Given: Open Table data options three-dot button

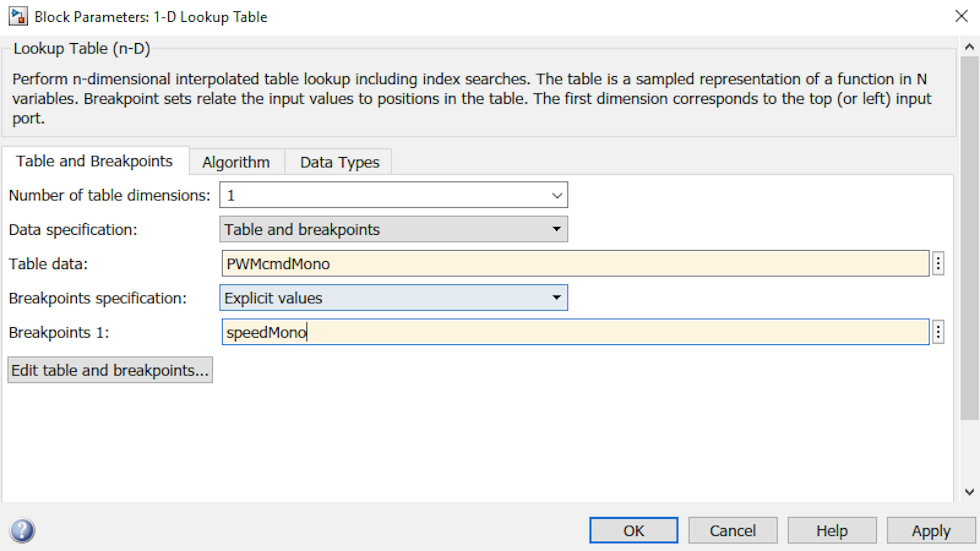Looking at the screenshot, I should pos(938,263).
